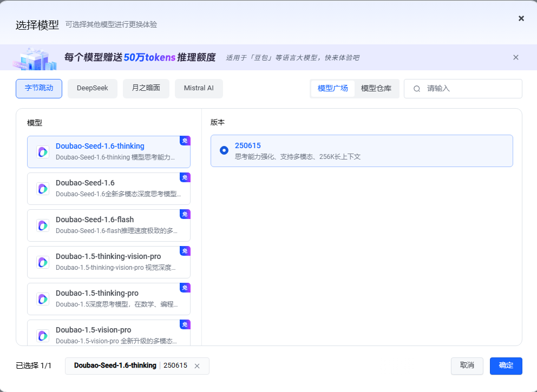Select the Doubao-Seed-1.6 model card
This screenshot has width=537, height=392.
coord(109,189)
